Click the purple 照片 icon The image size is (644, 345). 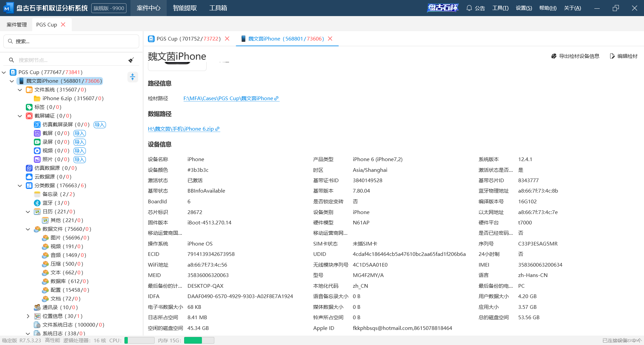[37, 159]
